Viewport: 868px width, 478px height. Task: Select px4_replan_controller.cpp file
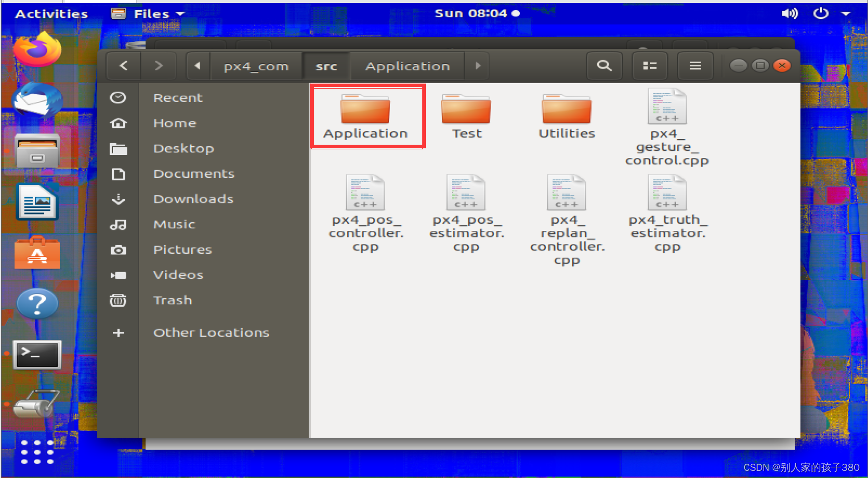point(567,220)
